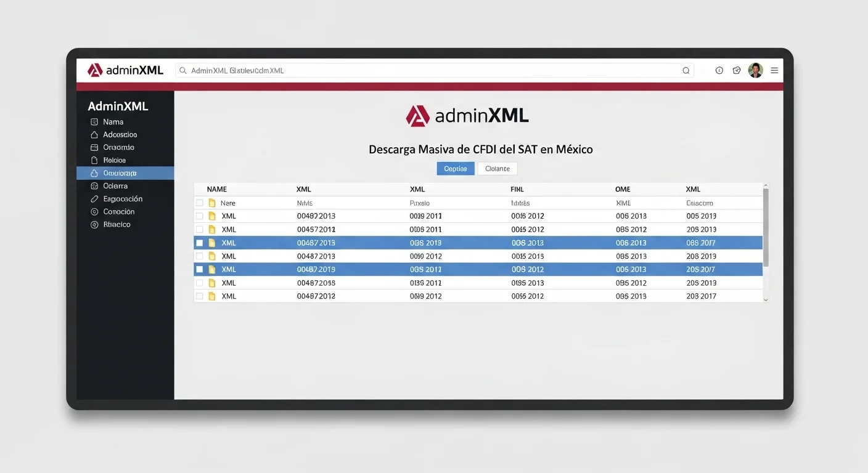This screenshot has height=473, width=868.
Task: Click the user avatar at top right
Action: coord(755,70)
